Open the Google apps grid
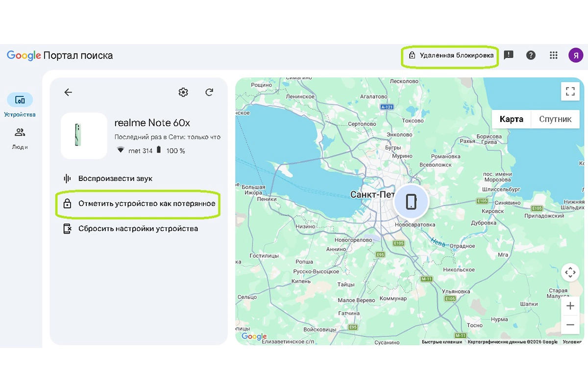The width and height of the screenshot is (588, 392). pos(554,55)
